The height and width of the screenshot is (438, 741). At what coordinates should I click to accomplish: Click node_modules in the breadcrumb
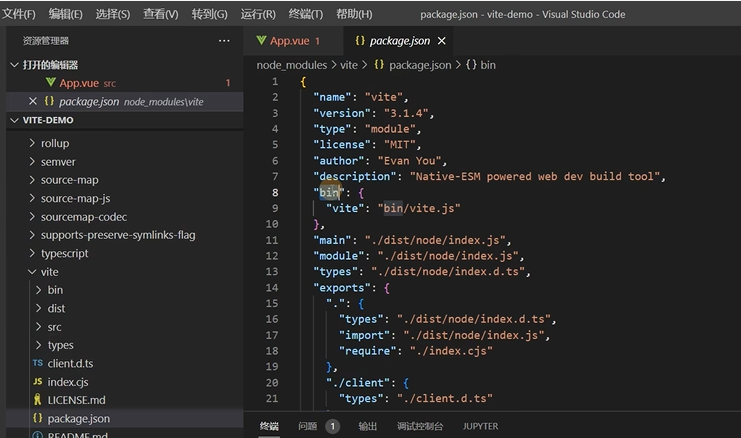[x=292, y=65]
